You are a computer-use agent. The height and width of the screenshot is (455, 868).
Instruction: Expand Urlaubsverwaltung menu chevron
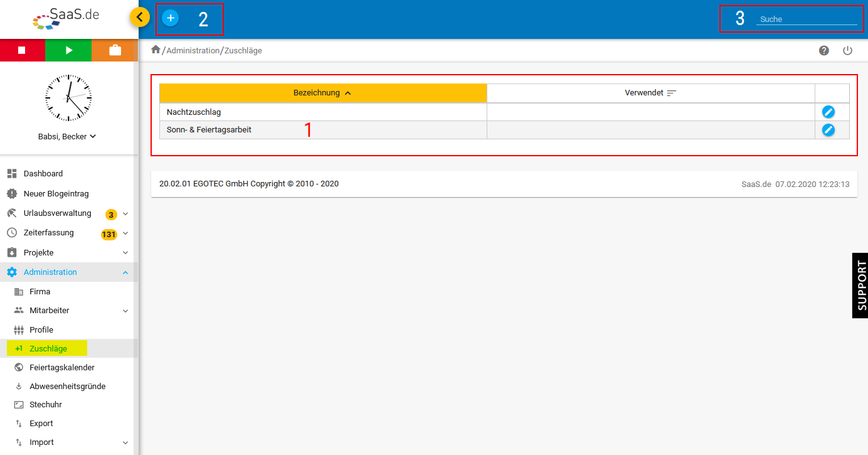tap(125, 213)
